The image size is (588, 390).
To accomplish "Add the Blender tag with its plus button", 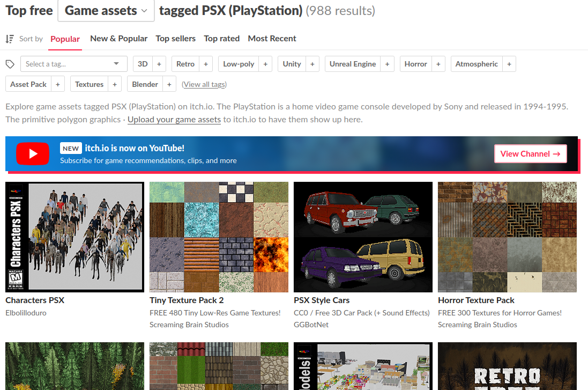I will (x=169, y=84).
